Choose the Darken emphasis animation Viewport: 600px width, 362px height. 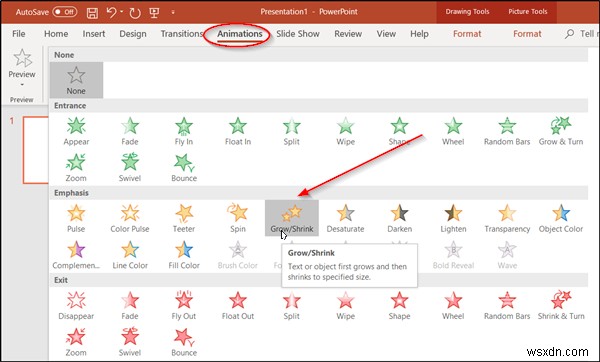[399, 219]
